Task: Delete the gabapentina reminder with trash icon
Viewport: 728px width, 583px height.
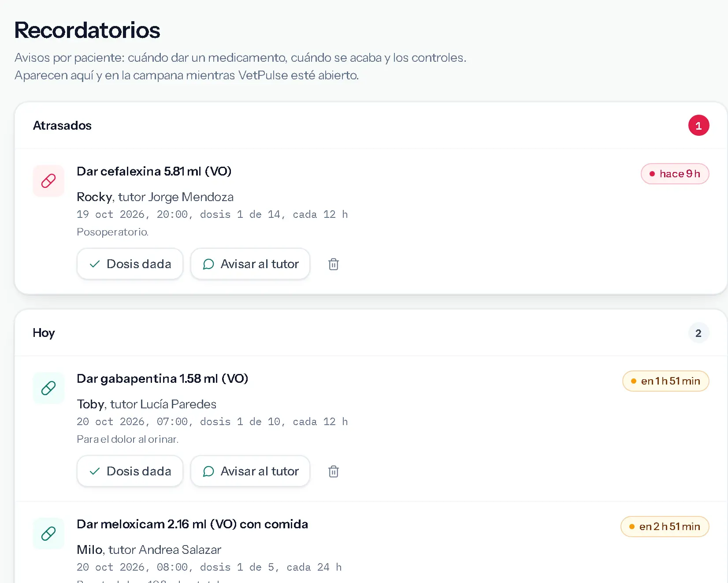Action: coord(334,471)
